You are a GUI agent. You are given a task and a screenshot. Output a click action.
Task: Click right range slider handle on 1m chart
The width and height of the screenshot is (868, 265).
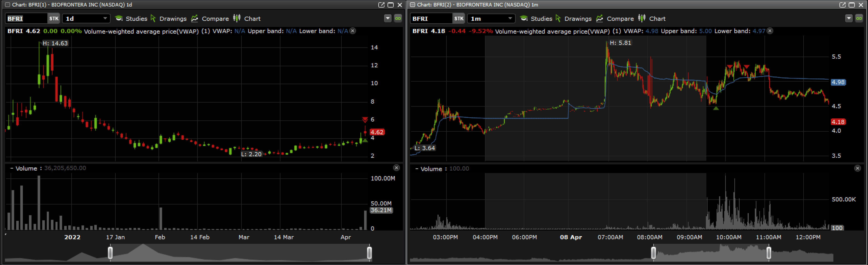[x=769, y=253]
